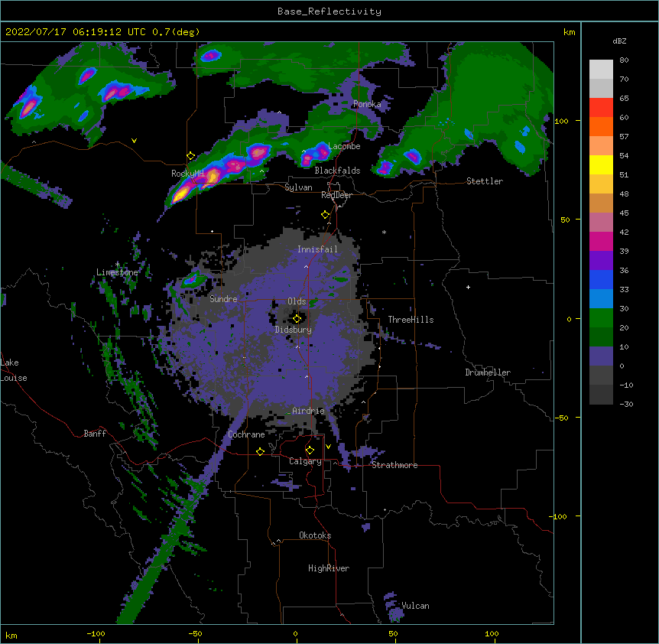Click the Banff town label

(x=95, y=434)
